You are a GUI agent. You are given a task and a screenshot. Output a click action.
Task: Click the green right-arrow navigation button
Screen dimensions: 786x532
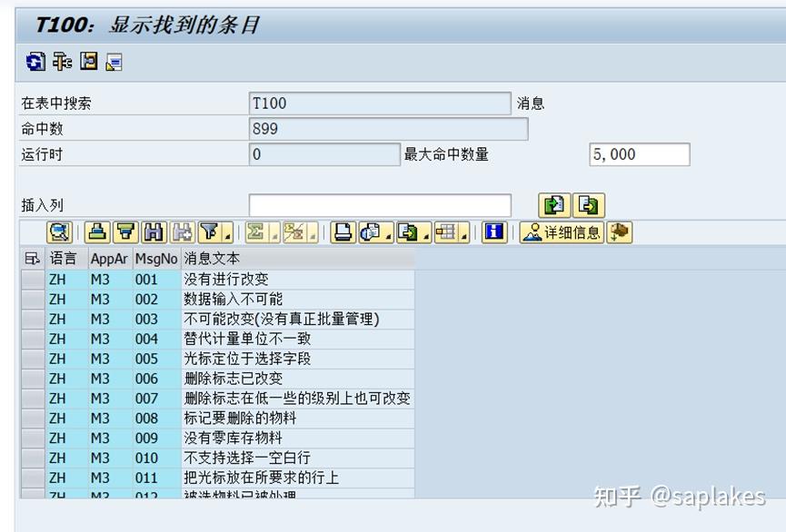click(x=554, y=205)
